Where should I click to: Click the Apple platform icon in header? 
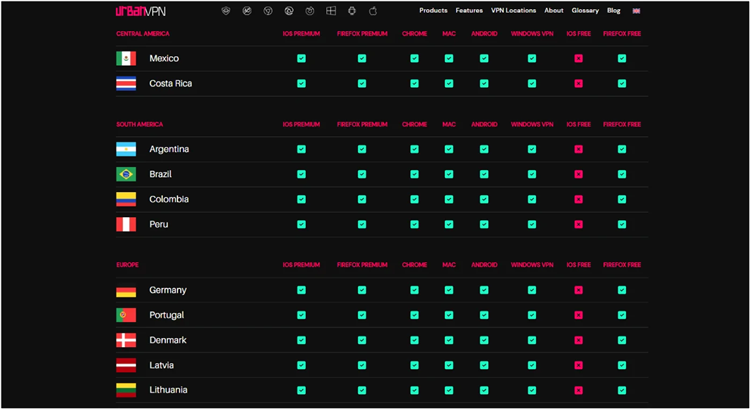click(373, 11)
